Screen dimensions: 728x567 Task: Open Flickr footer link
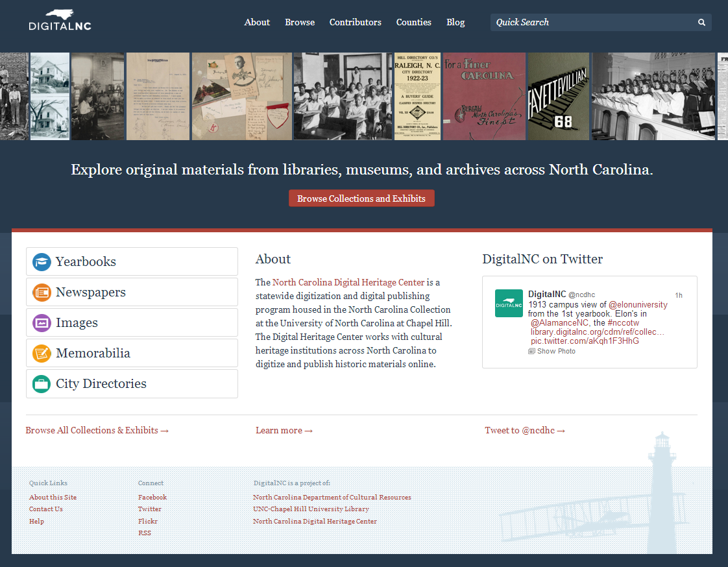point(148,522)
